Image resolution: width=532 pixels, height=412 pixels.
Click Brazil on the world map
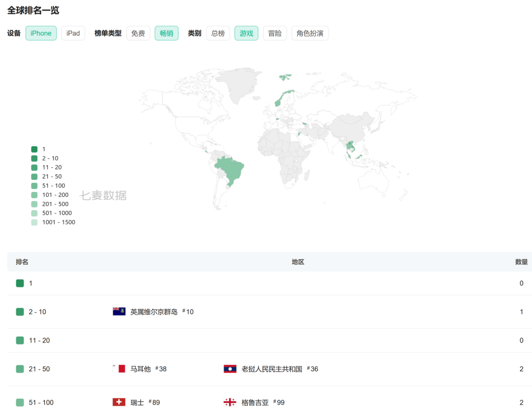(231, 169)
